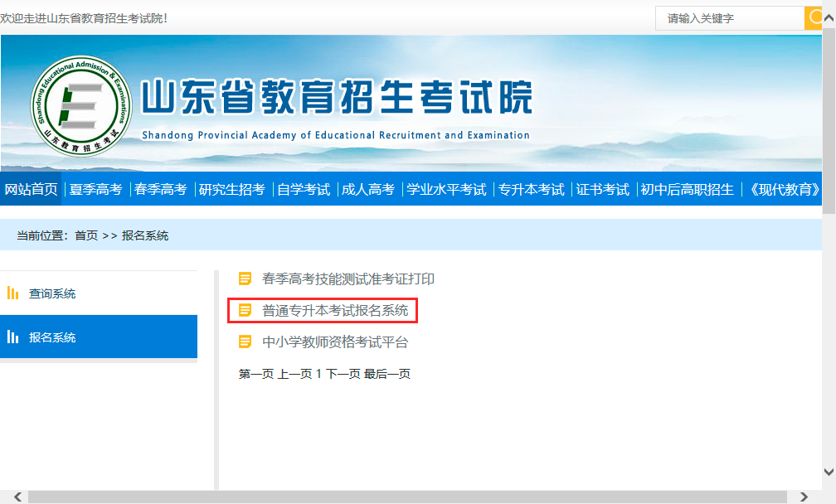Click the 报名系统 breadcrumb text
The image size is (836, 504).
click(x=145, y=235)
